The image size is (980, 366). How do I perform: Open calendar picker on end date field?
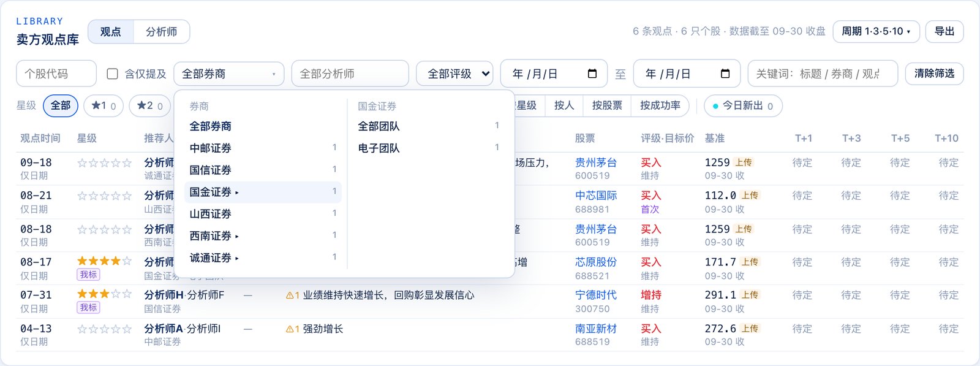725,74
